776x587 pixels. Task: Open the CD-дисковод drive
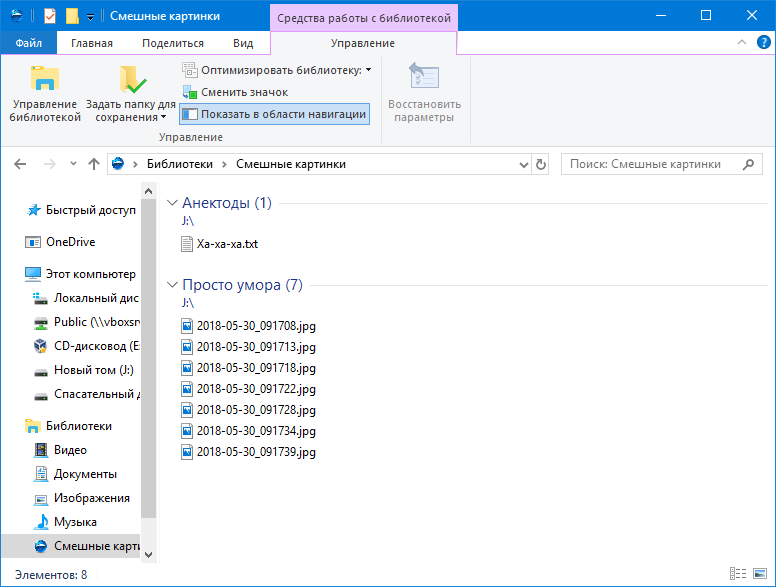tap(86, 346)
